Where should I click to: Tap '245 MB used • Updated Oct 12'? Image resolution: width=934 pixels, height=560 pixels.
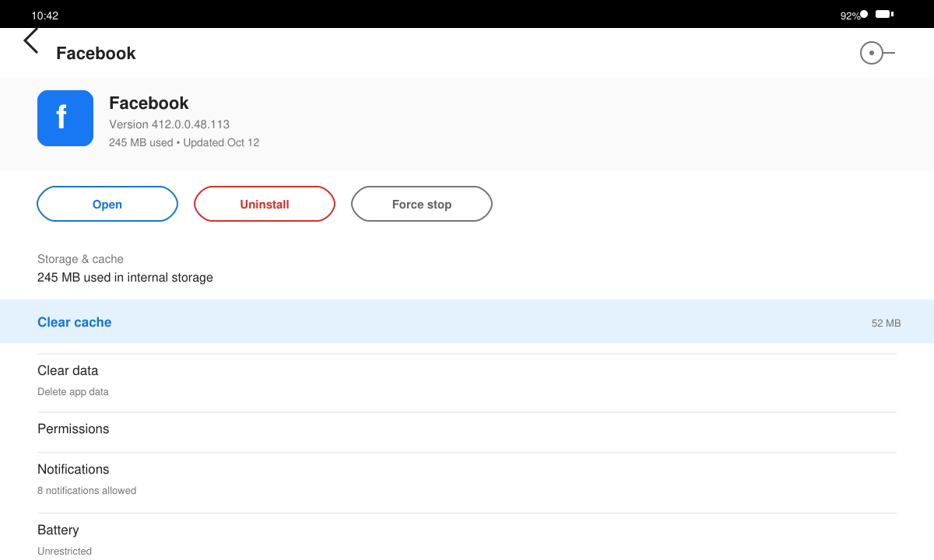tap(184, 142)
